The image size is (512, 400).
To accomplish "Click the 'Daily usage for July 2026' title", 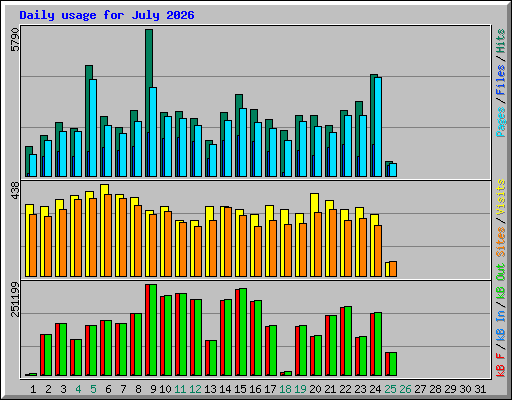I will pos(107,15).
